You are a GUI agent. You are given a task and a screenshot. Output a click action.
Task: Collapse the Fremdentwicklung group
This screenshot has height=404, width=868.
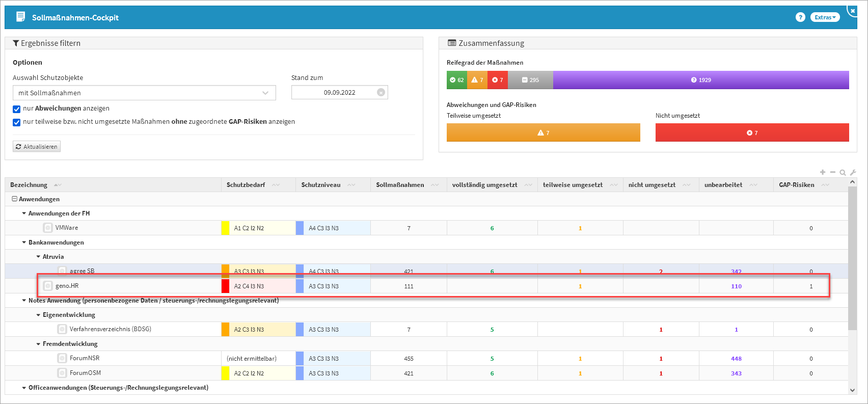(38, 344)
